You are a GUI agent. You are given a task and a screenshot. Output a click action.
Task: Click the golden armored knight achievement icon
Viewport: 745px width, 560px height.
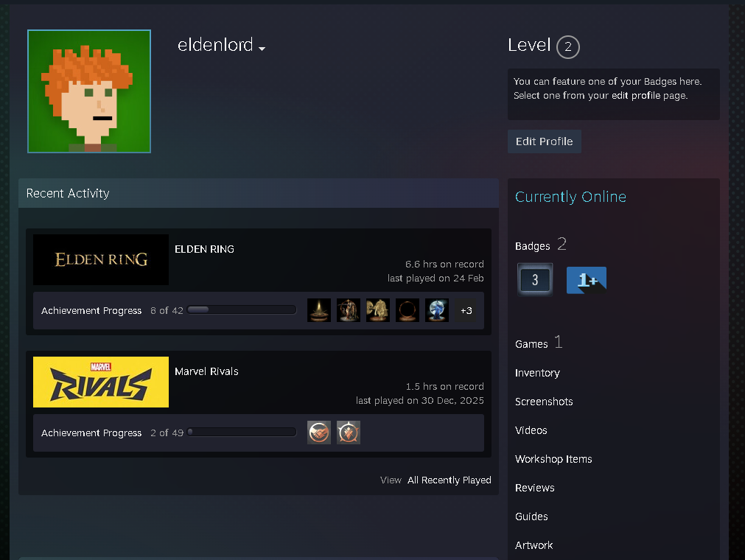378,310
